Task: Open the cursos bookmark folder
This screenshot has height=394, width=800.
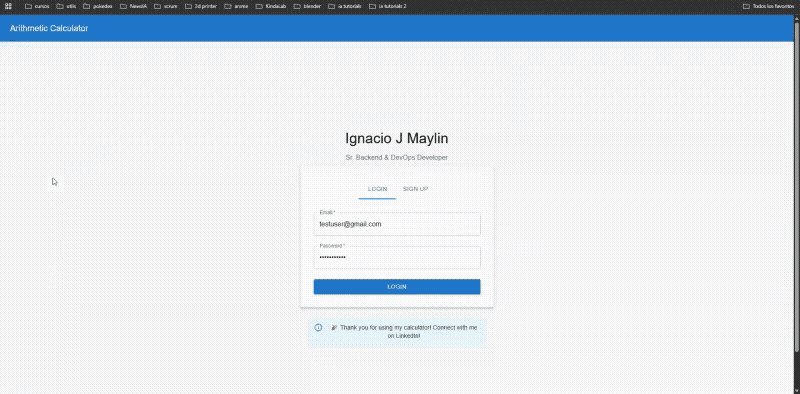Action: pos(37,6)
